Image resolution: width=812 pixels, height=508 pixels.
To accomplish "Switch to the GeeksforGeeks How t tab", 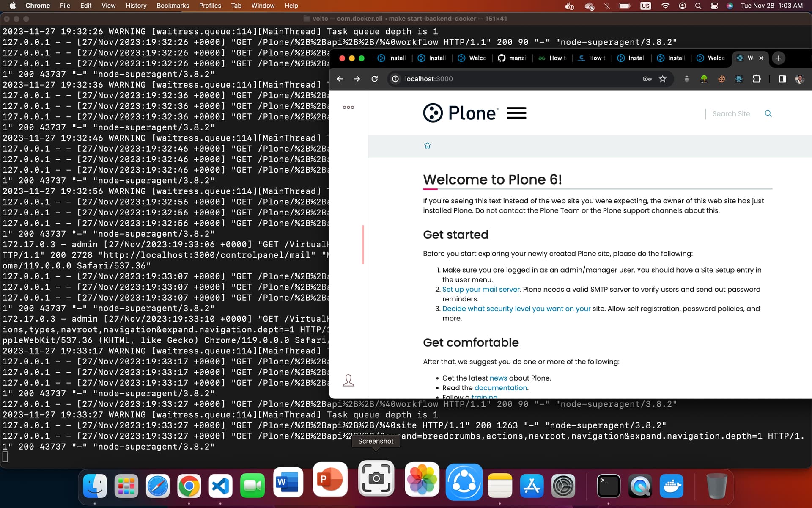I will click(551, 58).
